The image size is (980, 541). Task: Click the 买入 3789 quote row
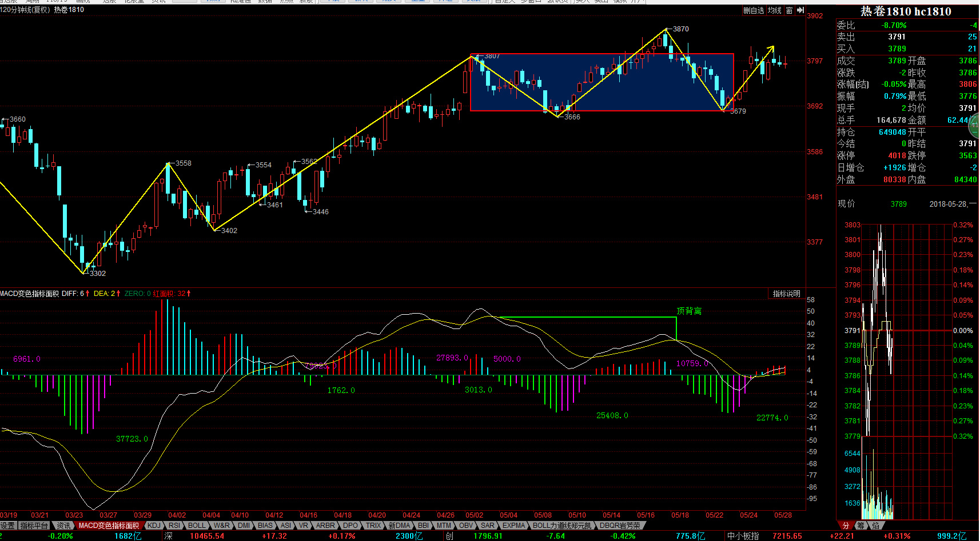tap(907, 49)
